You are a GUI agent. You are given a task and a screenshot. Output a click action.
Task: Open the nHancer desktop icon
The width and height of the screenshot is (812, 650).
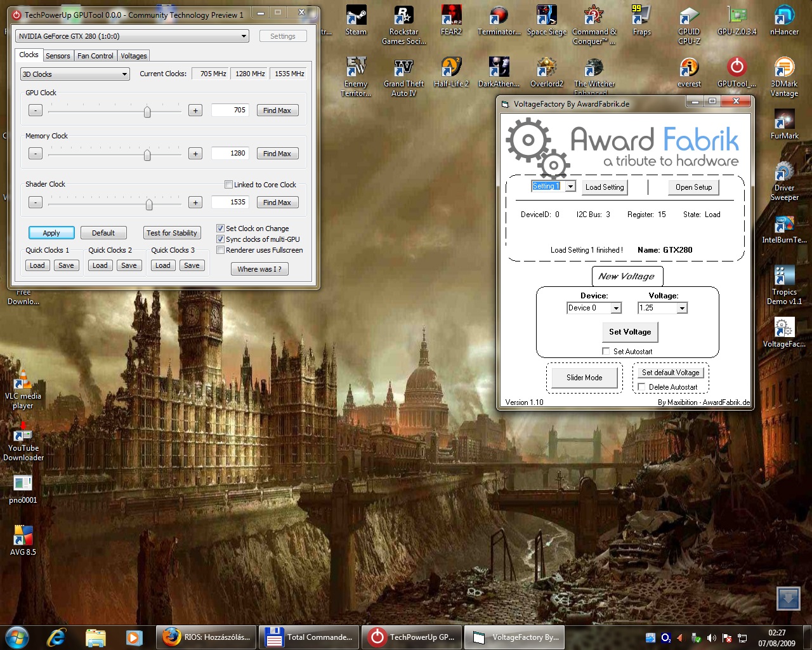[x=784, y=20]
